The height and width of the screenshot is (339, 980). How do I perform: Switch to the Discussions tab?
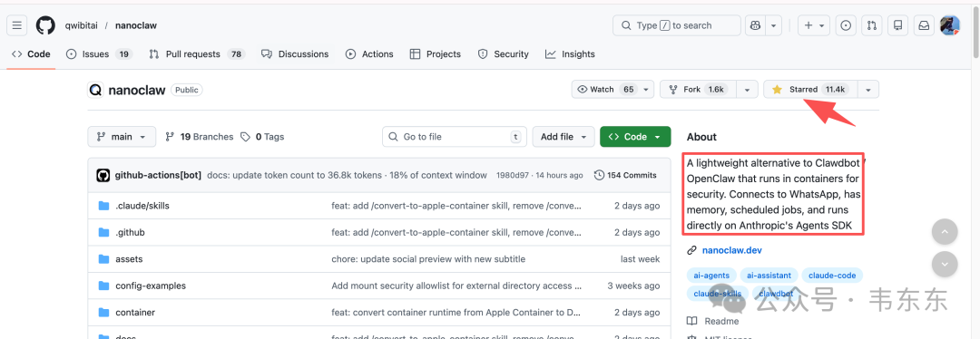(x=295, y=54)
